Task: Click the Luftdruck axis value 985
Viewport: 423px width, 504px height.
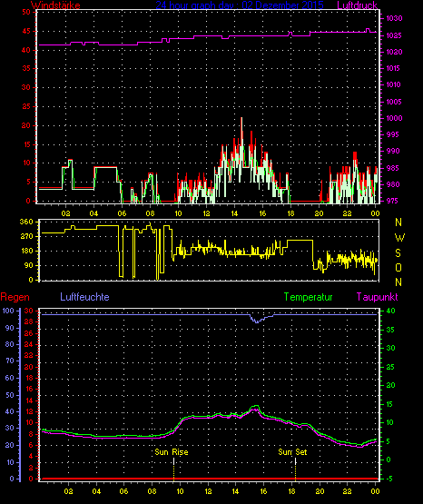Action: tap(393, 168)
